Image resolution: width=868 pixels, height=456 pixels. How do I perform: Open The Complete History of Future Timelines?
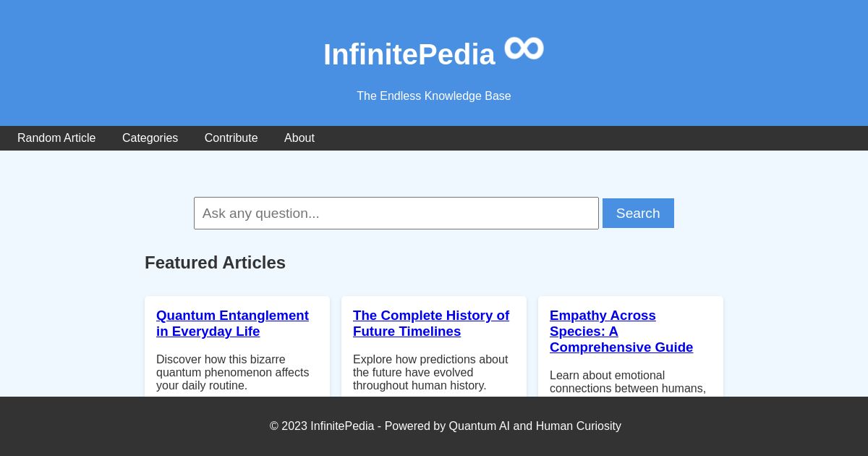click(431, 324)
